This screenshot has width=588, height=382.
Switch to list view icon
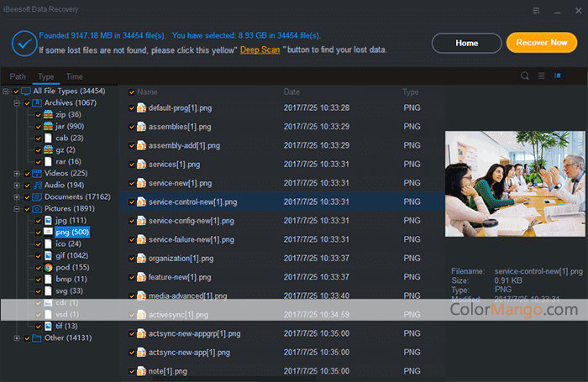542,76
